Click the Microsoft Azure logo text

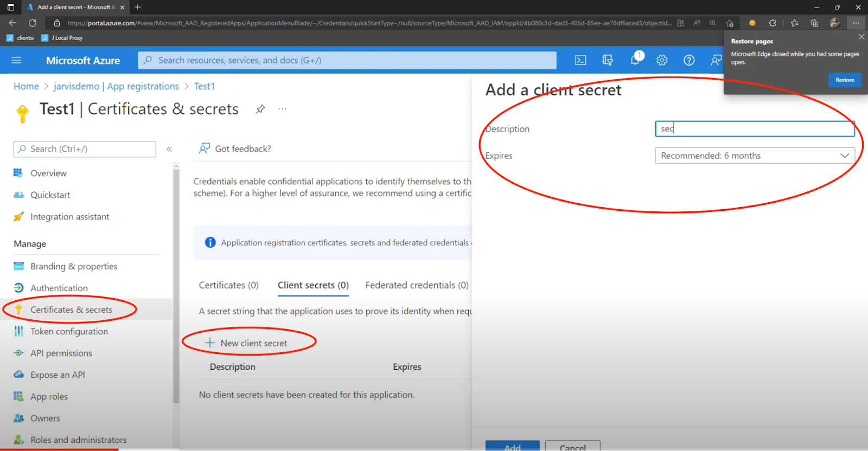click(83, 61)
